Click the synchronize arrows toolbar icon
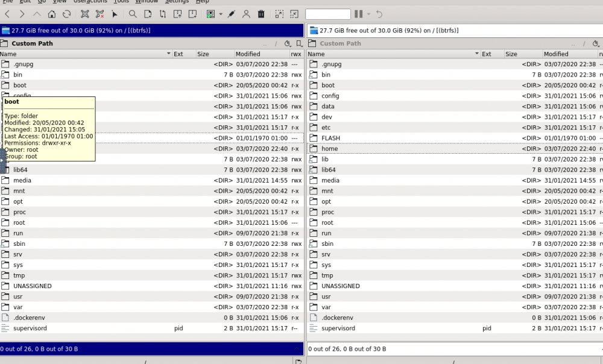Image resolution: width=603 pixels, height=364 pixels. click(163, 14)
